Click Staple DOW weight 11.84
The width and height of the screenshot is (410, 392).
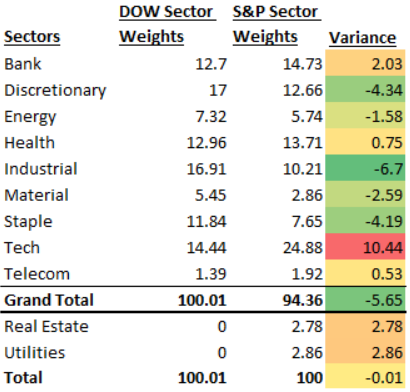point(207,221)
